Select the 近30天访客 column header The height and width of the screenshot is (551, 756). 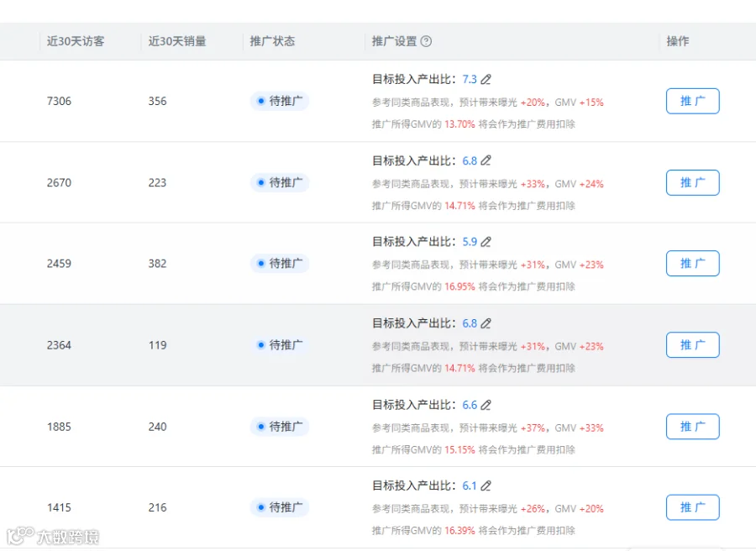[x=76, y=41]
